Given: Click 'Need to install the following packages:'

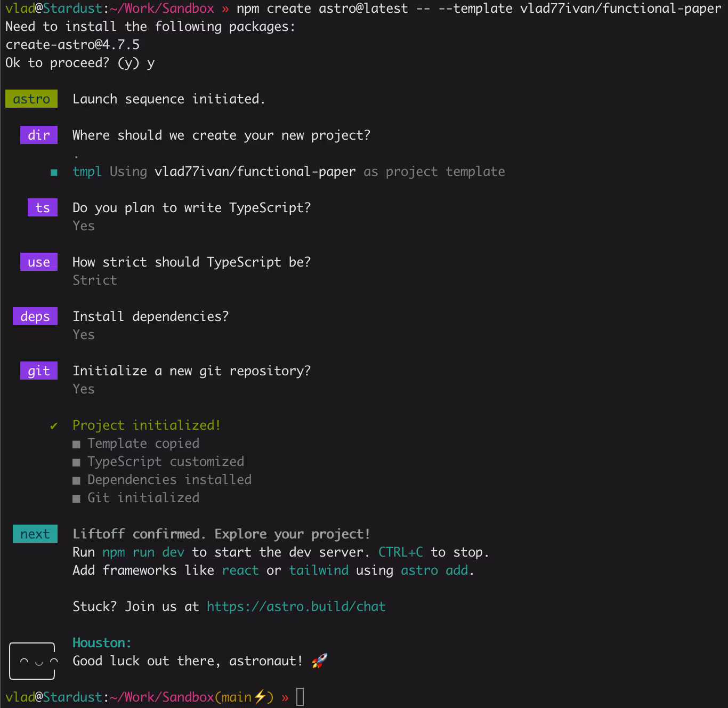Looking at the screenshot, I should [150, 27].
